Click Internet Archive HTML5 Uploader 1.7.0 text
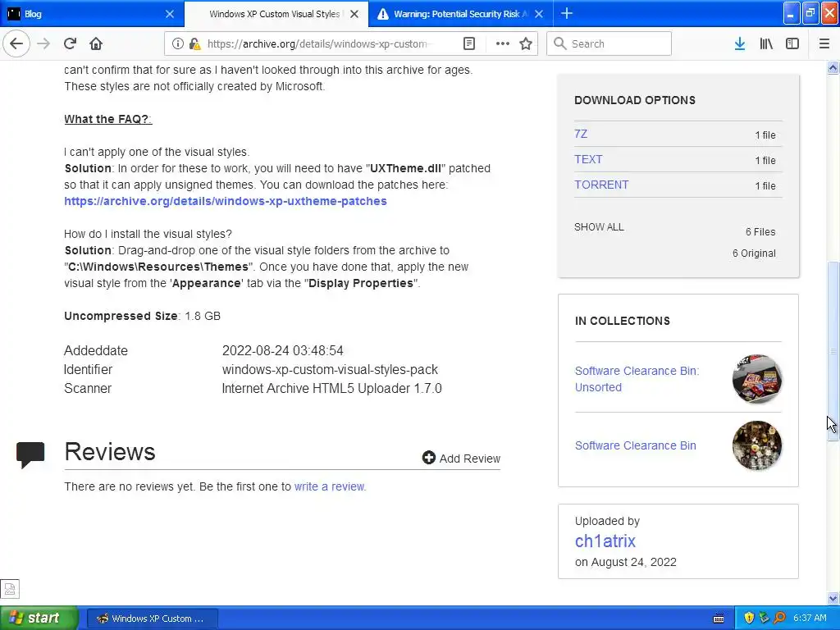Image resolution: width=840 pixels, height=630 pixels. point(331,388)
